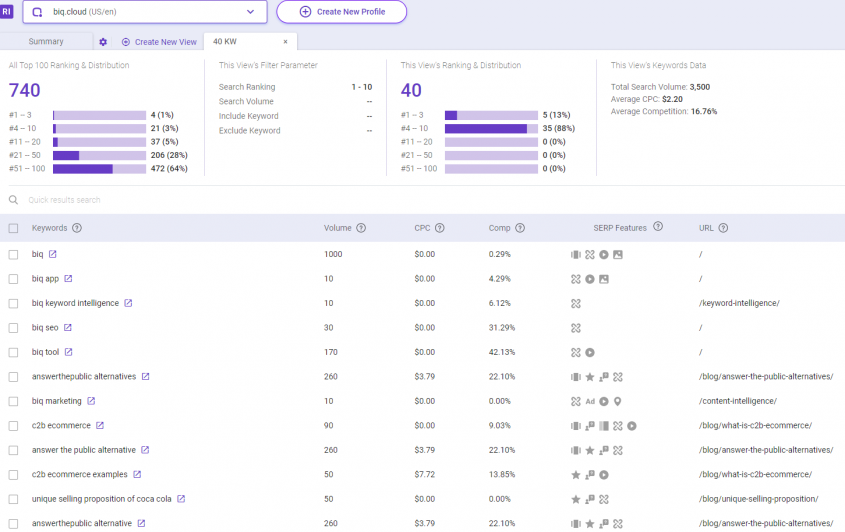
Task: Click the #21-50 bar in All Top 100 distribution
Action: 99,155
